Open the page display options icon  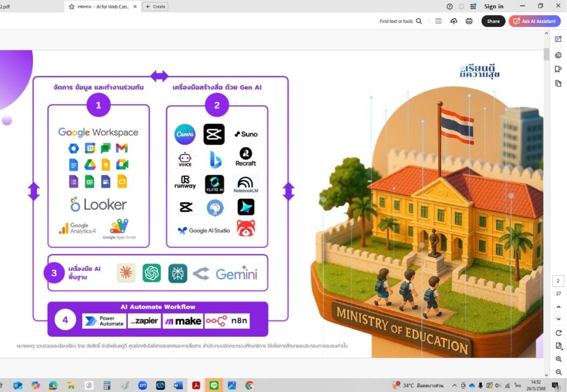coord(558,346)
